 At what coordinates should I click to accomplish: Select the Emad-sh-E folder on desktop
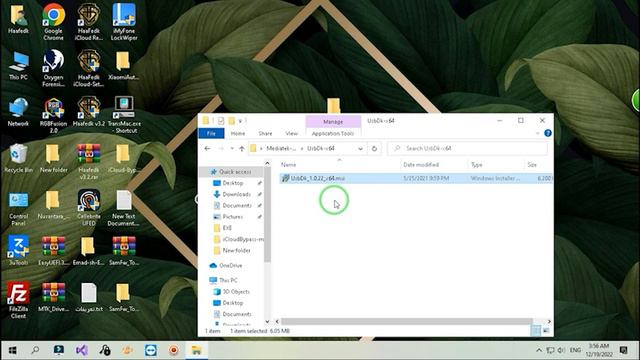[89, 251]
